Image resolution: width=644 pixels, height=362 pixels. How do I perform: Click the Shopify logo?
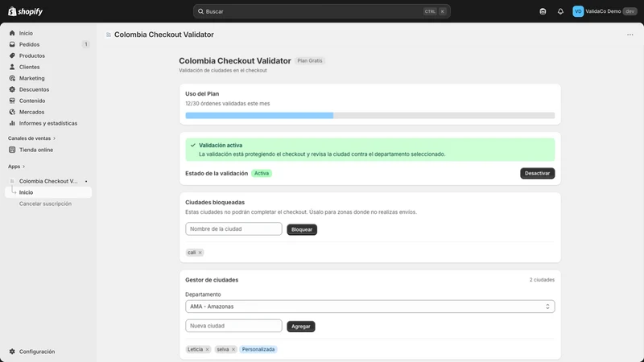26,11
